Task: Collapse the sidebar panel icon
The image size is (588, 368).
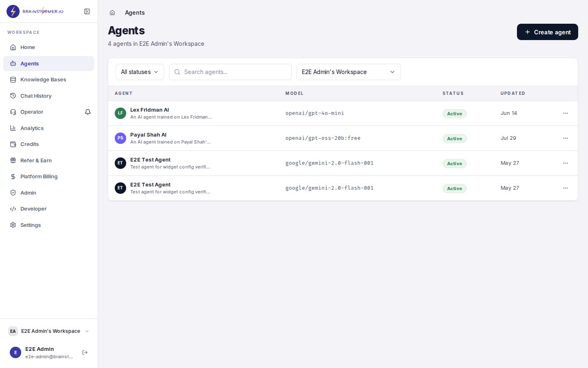Action: click(x=87, y=11)
